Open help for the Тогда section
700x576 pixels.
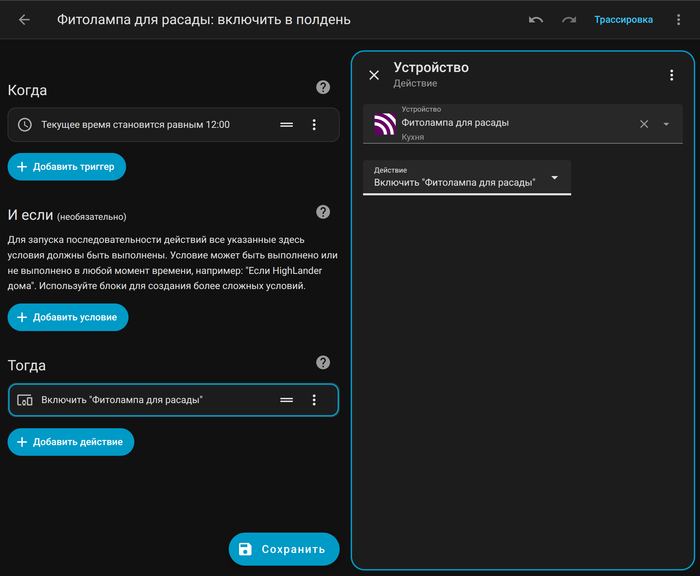click(323, 363)
